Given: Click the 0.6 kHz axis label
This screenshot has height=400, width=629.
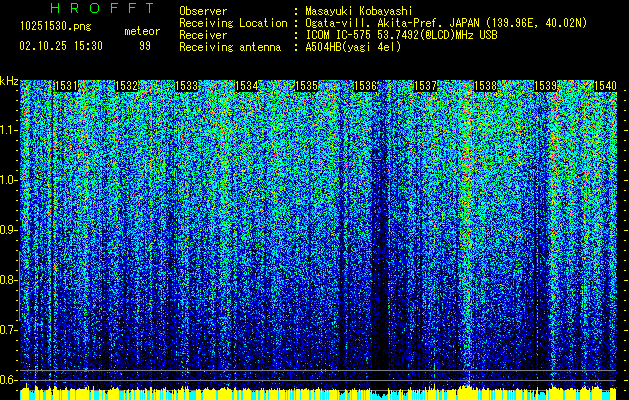Looking at the screenshot, I should (9, 380).
